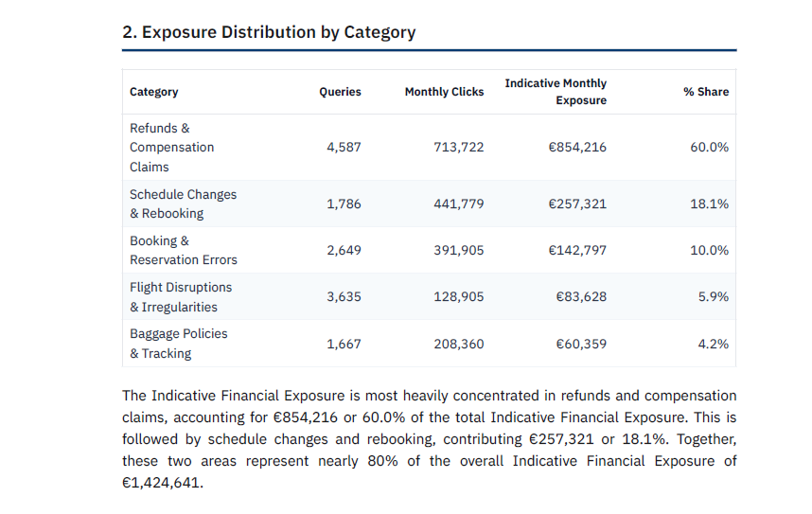Select the Baggage Policies & Tracking row label
The width and height of the screenshot is (812, 514).
(178, 343)
